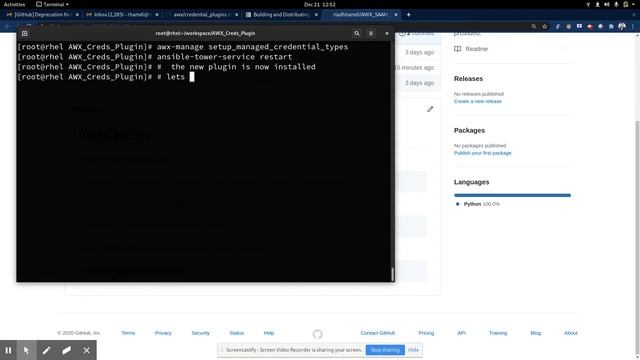The height and width of the screenshot is (360, 640).
Task: Open the Help footer link
Action: pyautogui.click(x=269, y=333)
